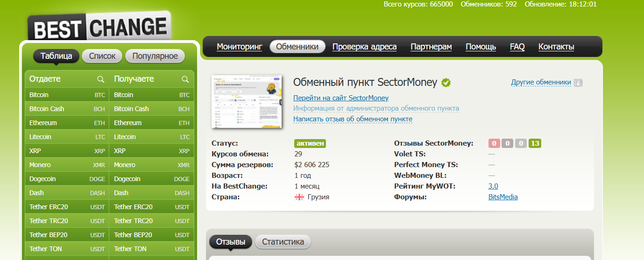Open the Контакты menu item

click(556, 47)
